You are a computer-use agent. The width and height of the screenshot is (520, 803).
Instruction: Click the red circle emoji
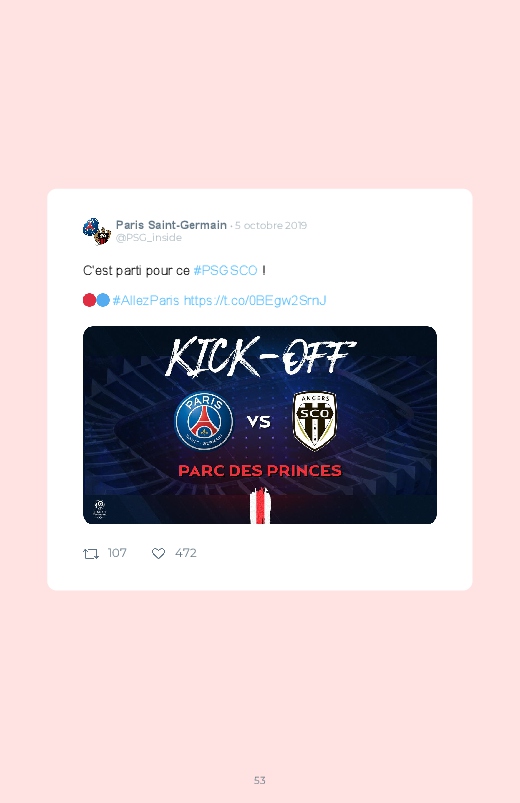pos(89,300)
